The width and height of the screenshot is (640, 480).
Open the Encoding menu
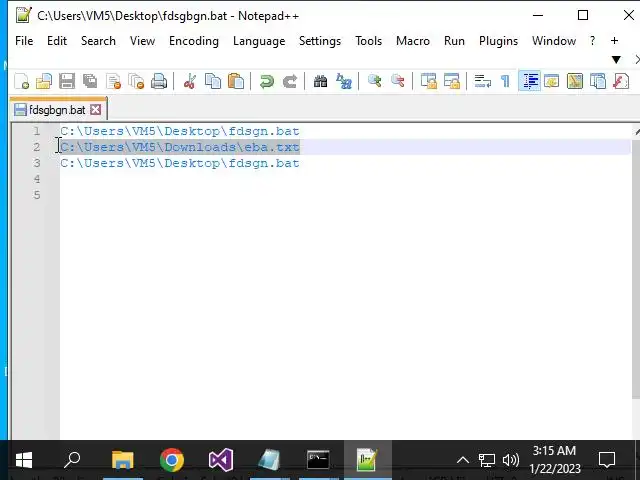pyautogui.click(x=194, y=41)
